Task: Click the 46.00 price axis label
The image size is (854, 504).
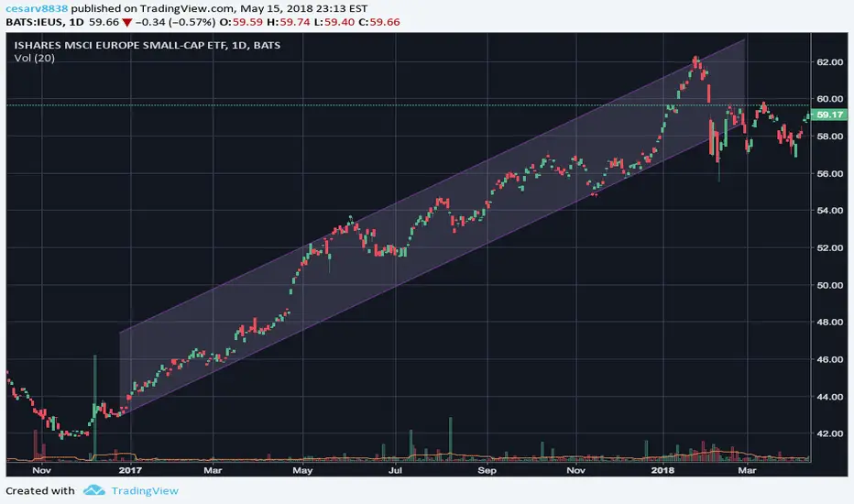Action: click(x=830, y=359)
